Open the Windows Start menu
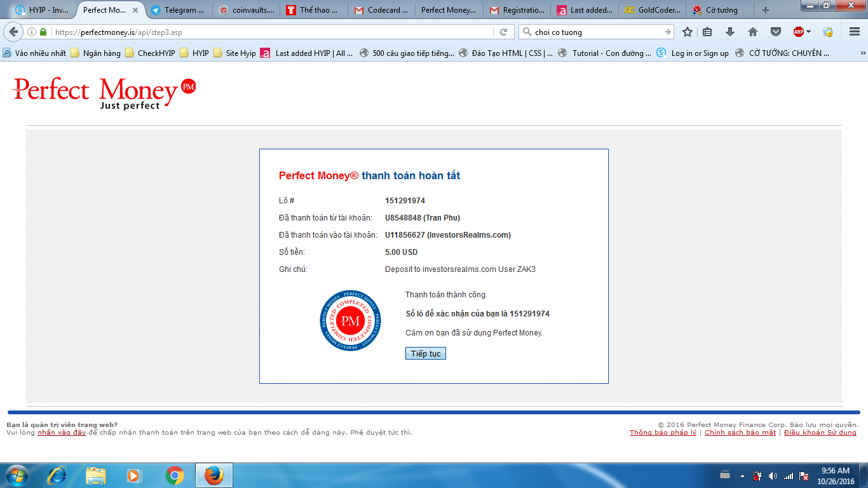The height and width of the screenshot is (488, 868). tap(16, 475)
